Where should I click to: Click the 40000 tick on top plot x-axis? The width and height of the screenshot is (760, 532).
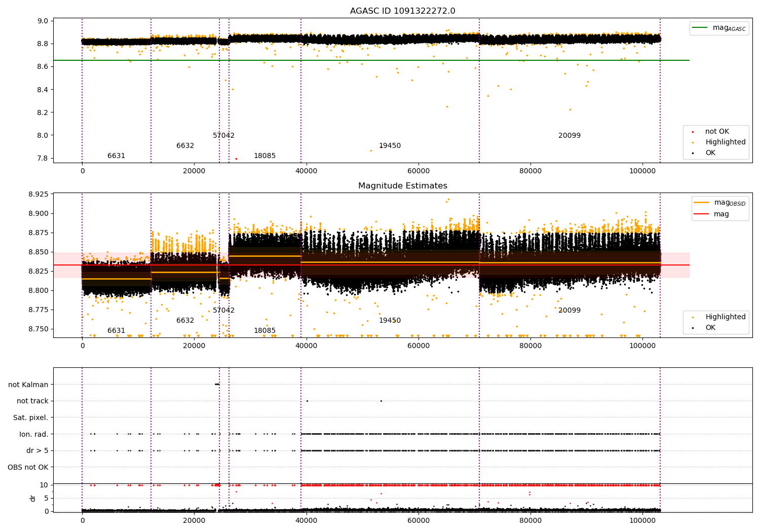pyautogui.click(x=306, y=171)
